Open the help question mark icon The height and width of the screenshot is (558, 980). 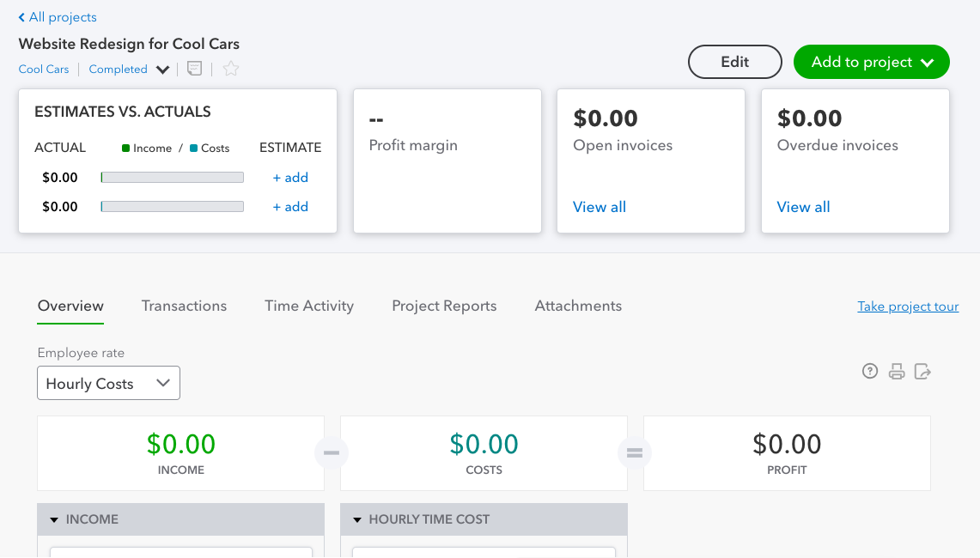coord(870,371)
